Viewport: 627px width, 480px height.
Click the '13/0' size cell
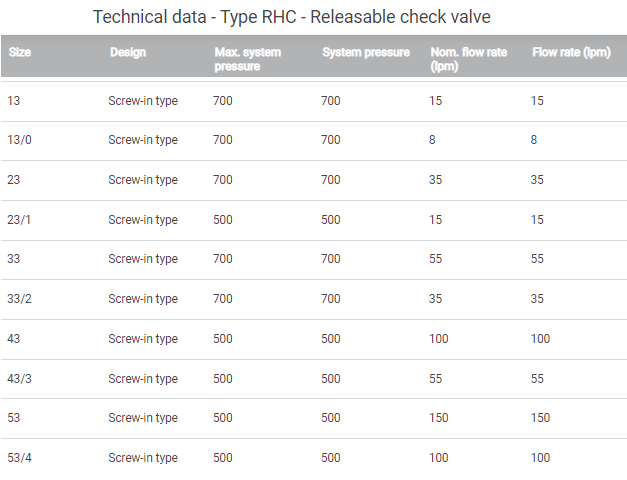(20, 140)
